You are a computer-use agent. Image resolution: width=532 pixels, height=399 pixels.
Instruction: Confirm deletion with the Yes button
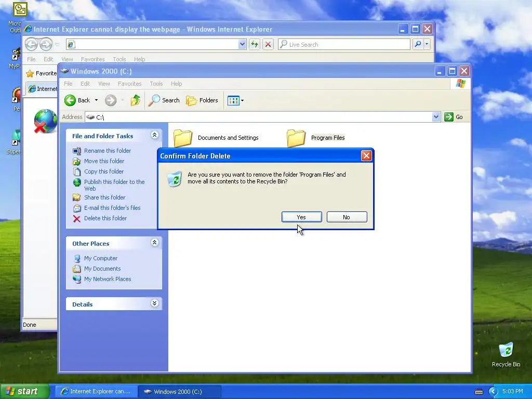pyautogui.click(x=302, y=217)
